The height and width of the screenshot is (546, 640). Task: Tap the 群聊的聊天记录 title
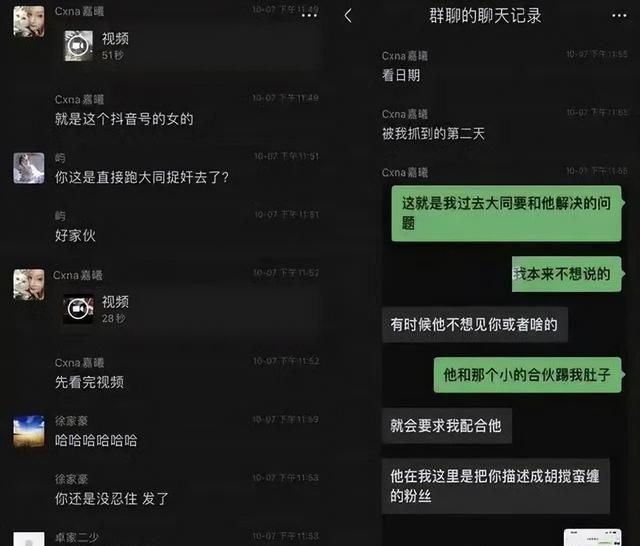tap(485, 16)
